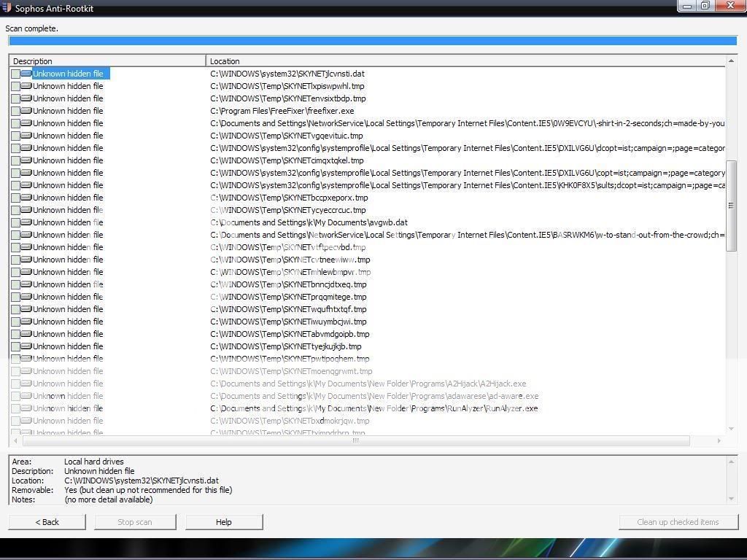Click the drive icon for SKYNETwqufhtxtqf.tmp row
Screen dimensions: 747x560
(x=26, y=308)
